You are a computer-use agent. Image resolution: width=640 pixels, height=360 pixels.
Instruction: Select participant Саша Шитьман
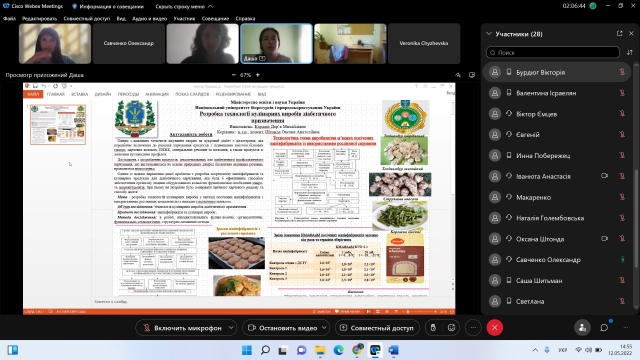tap(557, 280)
